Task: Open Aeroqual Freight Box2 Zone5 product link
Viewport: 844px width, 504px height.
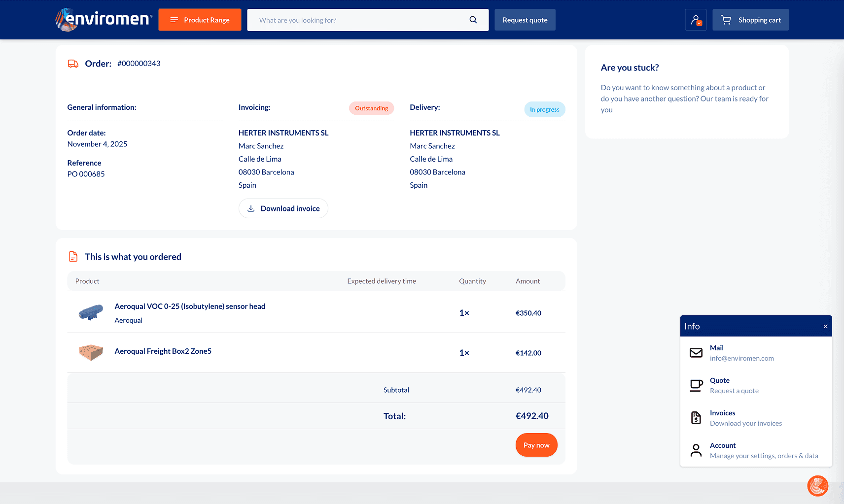Action: click(x=163, y=351)
